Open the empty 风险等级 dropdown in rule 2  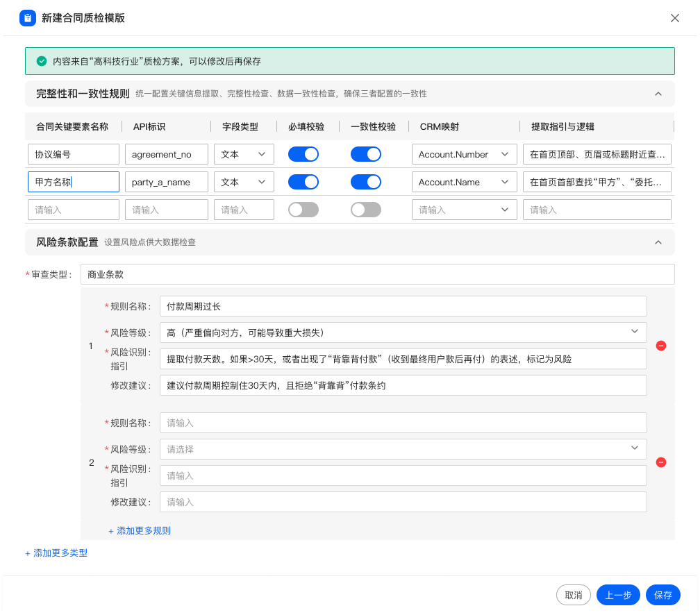403,449
